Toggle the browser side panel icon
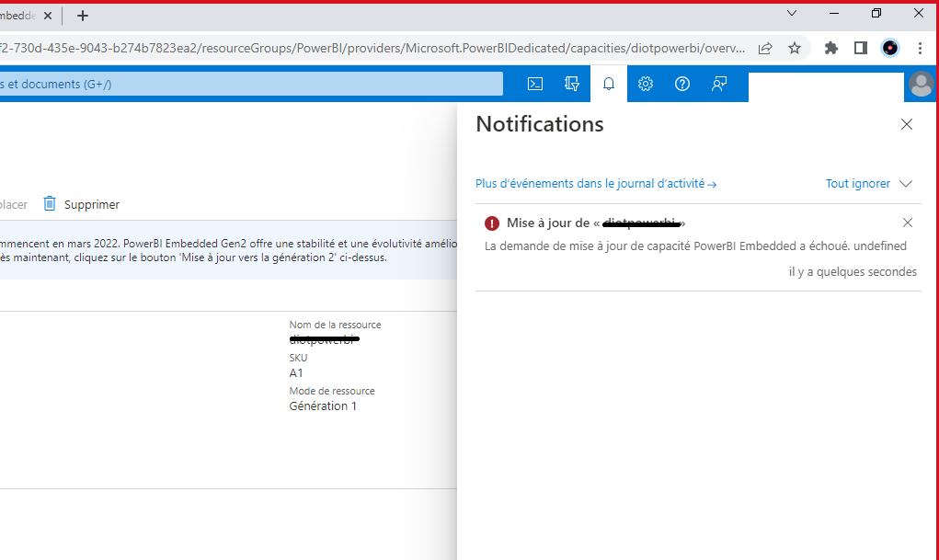 point(861,49)
